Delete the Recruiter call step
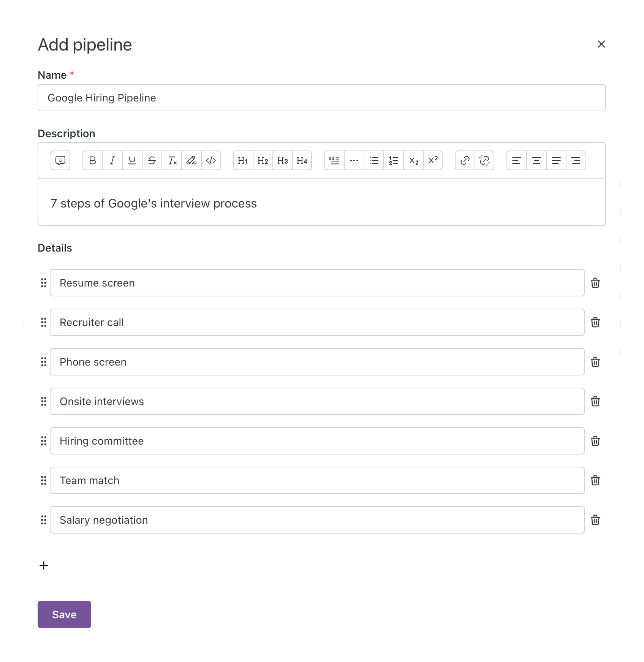Screen dimensions: 644x662 (595, 322)
